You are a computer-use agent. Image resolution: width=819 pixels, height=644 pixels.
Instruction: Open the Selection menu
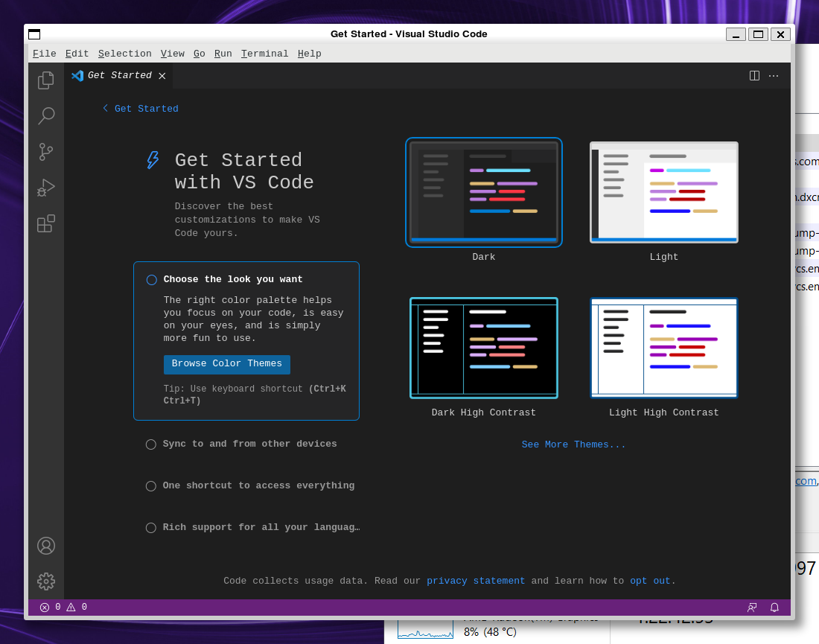[124, 54]
